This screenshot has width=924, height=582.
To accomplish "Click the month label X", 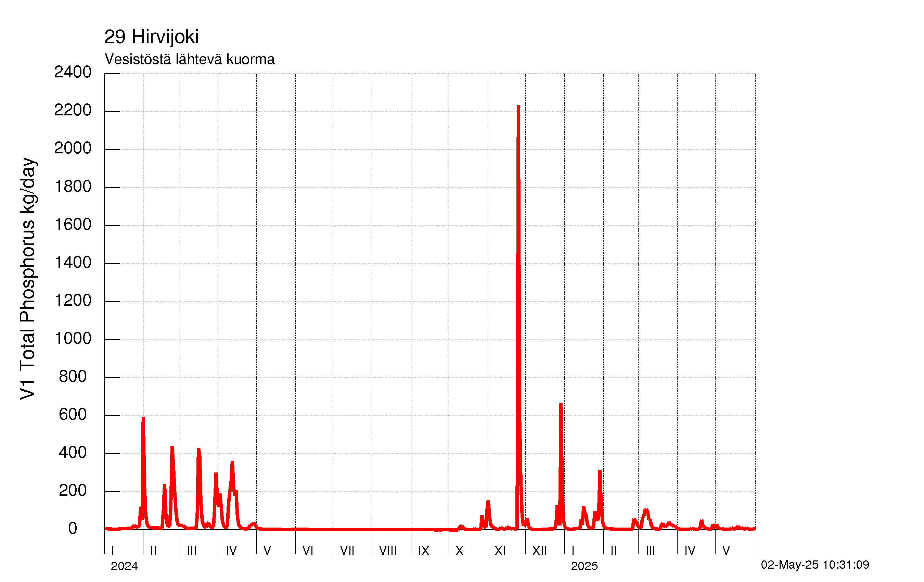I will pos(459,551).
